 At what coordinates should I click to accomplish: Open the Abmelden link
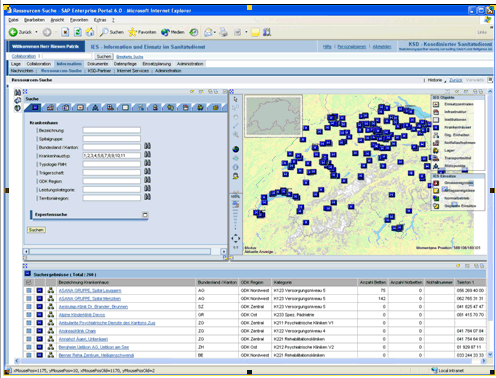(x=382, y=47)
